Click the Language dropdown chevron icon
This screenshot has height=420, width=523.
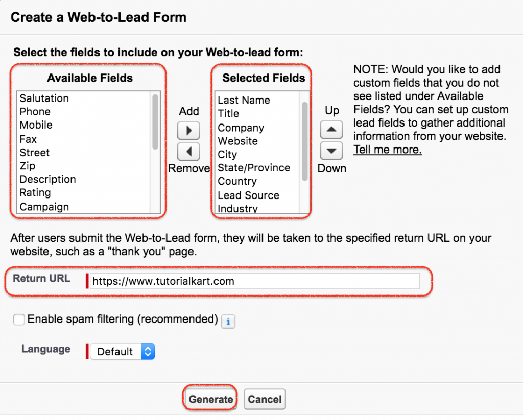pyautogui.click(x=147, y=351)
